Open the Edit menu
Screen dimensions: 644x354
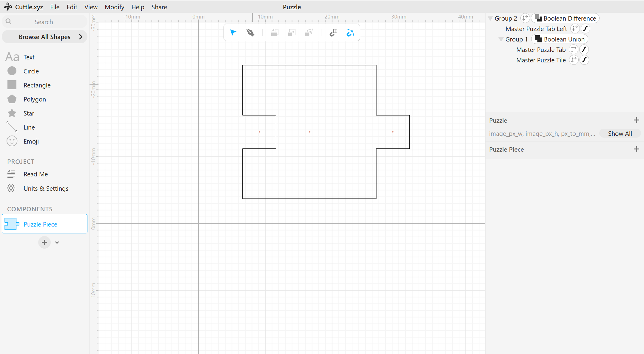[72, 7]
